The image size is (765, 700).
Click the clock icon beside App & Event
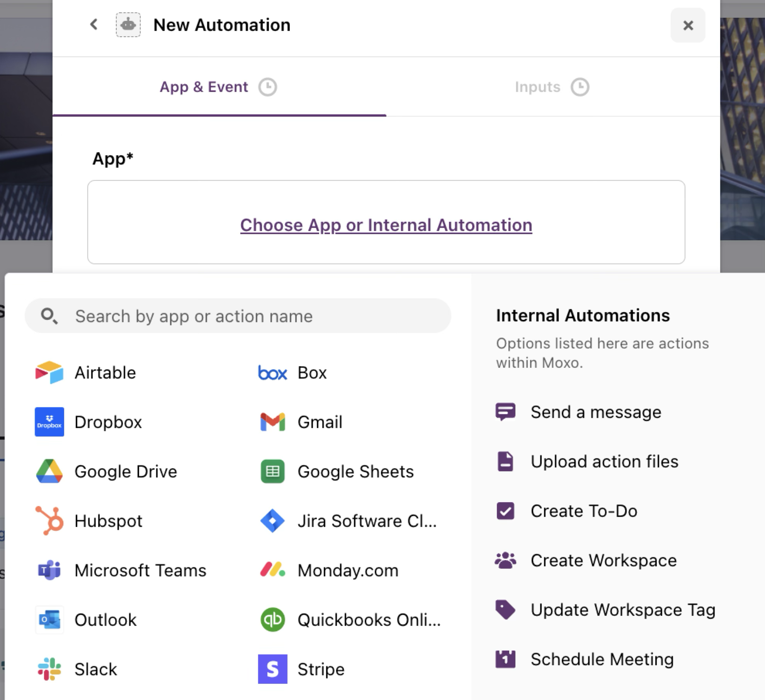pyautogui.click(x=268, y=87)
